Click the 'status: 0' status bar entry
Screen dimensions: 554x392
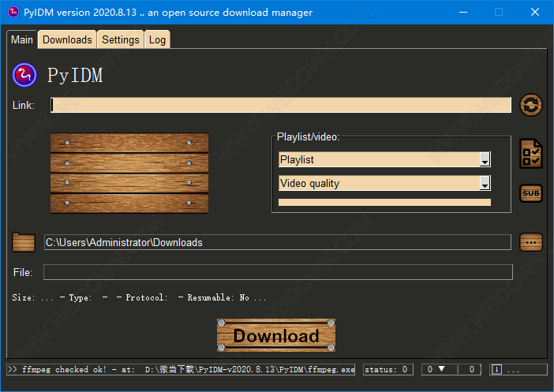click(x=387, y=369)
